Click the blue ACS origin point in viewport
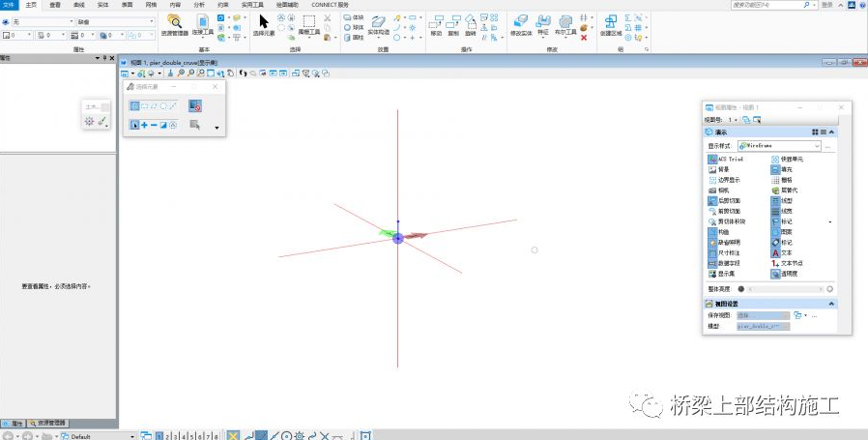The image size is (868, 440). click(398, 238)
